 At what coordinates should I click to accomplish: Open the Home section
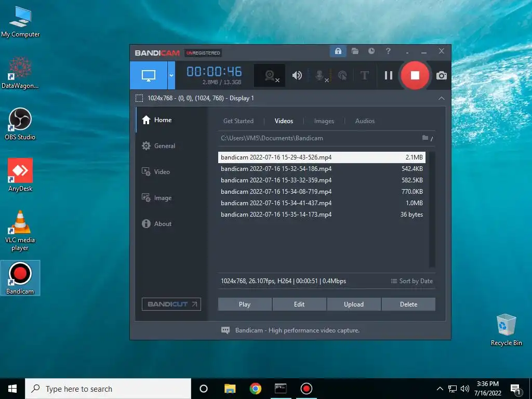point(171,120)
